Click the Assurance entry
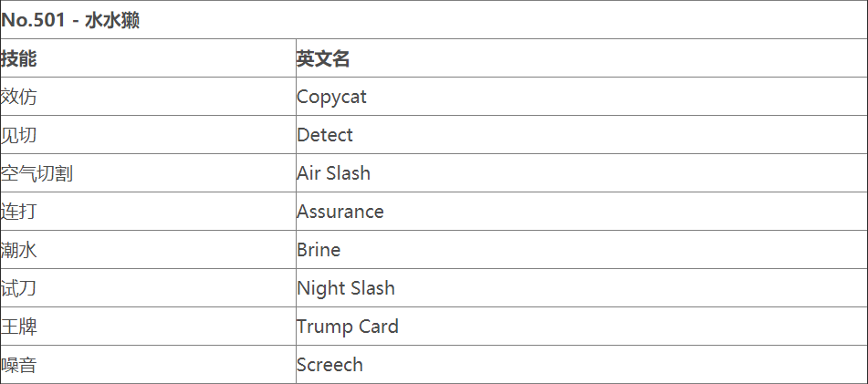 (x=340, y=212)
